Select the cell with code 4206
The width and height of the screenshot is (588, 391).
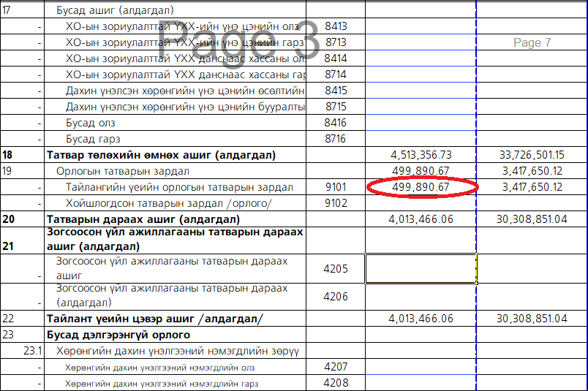(x=335, y=296)
